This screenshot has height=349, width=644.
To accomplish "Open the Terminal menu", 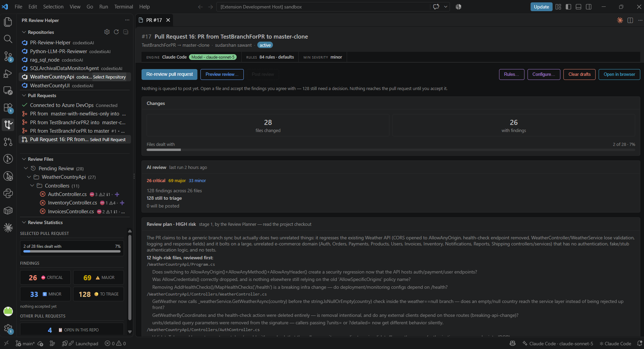I will coord(124,7).
